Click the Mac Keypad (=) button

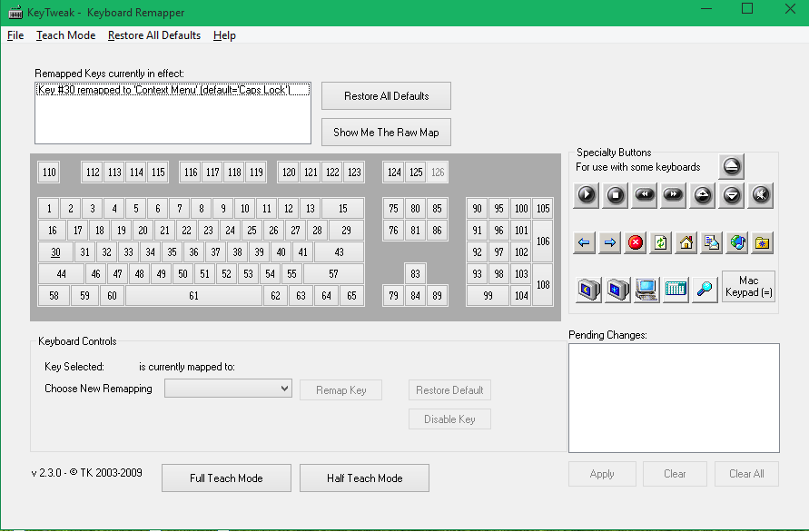pos(748,286)
